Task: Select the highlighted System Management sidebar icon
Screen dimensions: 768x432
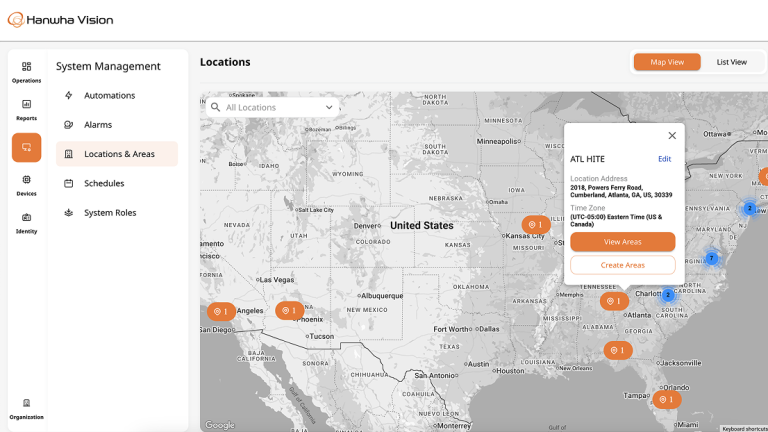Action: [x=26, y=147]
